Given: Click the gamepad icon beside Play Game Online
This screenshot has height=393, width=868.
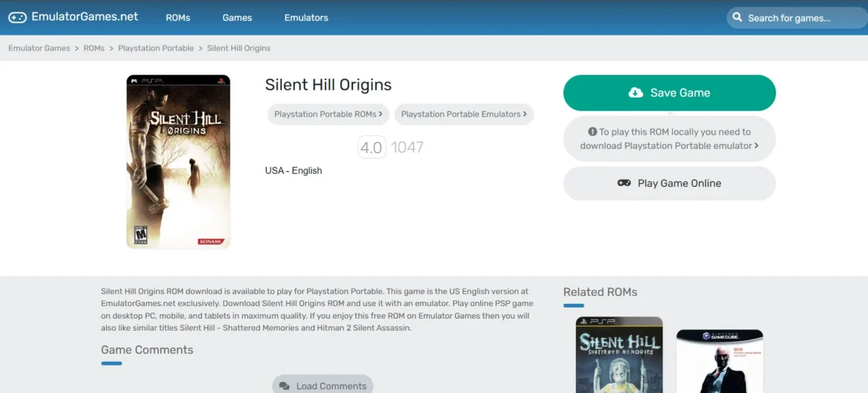Looking at the screenshot, I should 624,183.
